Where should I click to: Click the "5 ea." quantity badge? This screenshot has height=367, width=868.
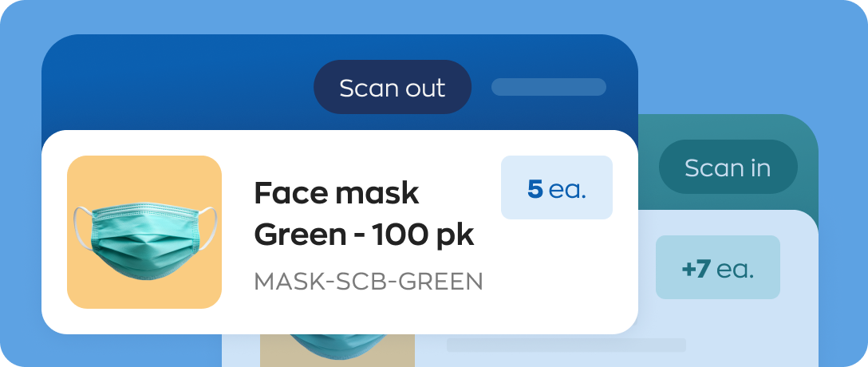click(x=556, y=187)
